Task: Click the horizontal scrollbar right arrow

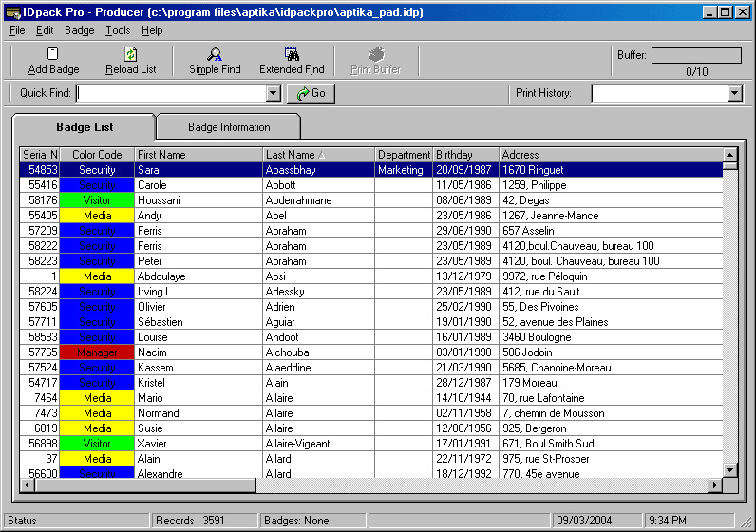Action: click(x=715, y=484)
